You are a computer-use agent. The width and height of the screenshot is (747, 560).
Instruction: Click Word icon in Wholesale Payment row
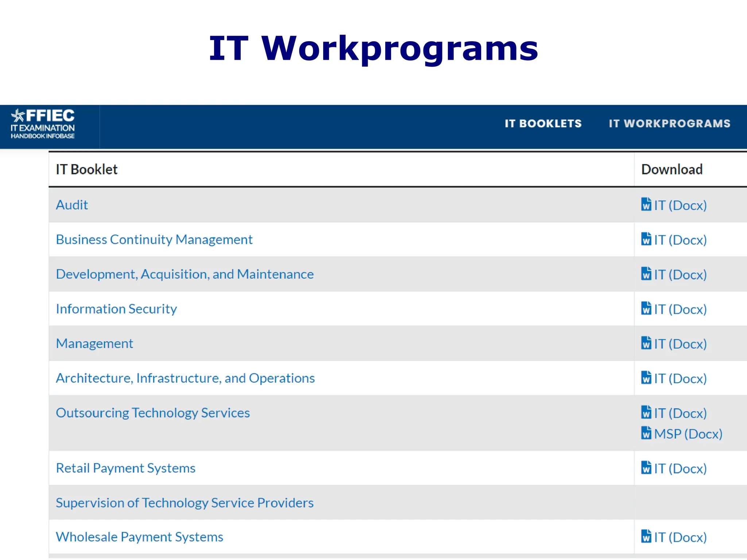[x=646, y=536]
